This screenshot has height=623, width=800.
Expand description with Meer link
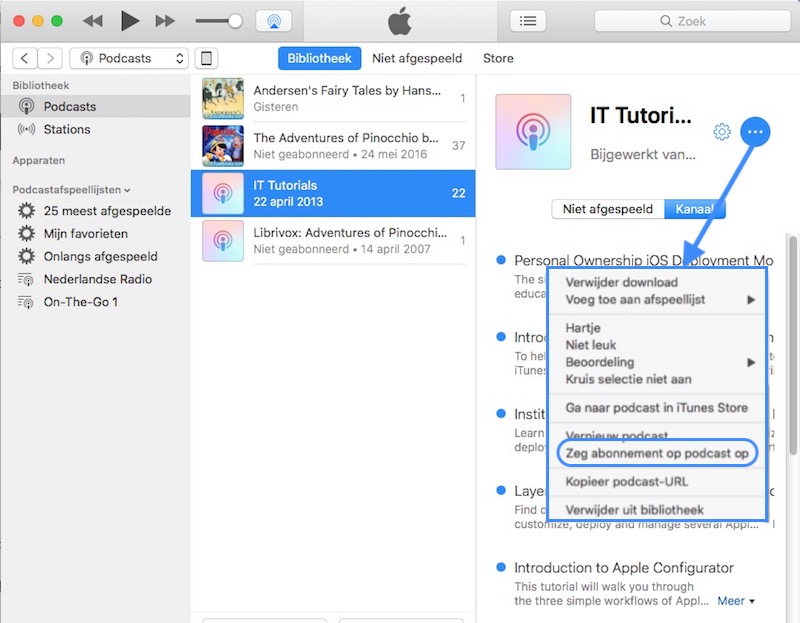tap(736, 601)
